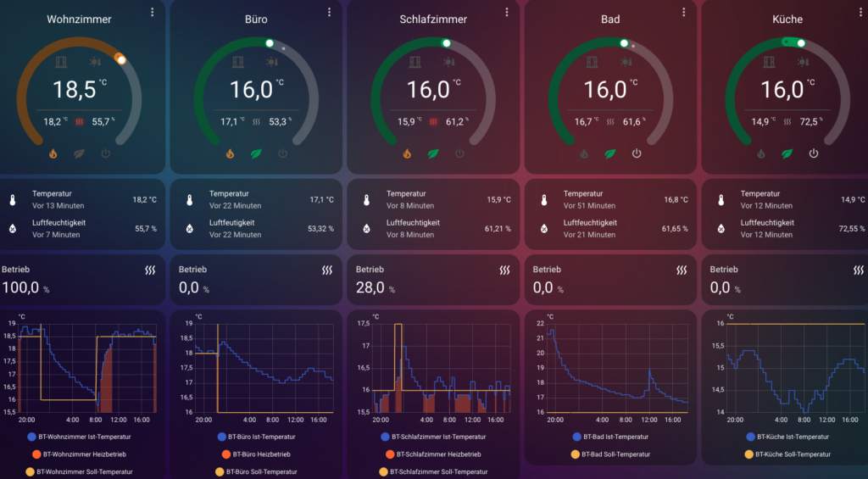The width and height of the screenshot is (868, 479).
Task: Click the Wohnzimmer temperature dial handle
Action: (x=120, y=59)
